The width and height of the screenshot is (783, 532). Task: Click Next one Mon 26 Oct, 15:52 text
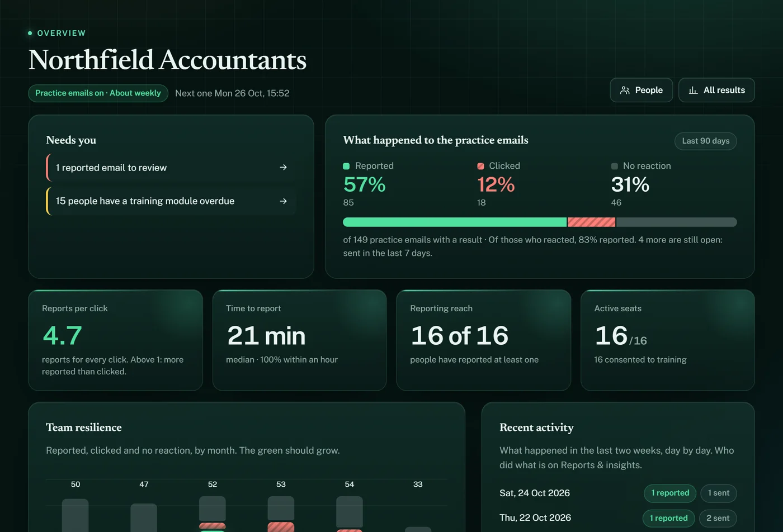tap(232, 93)
